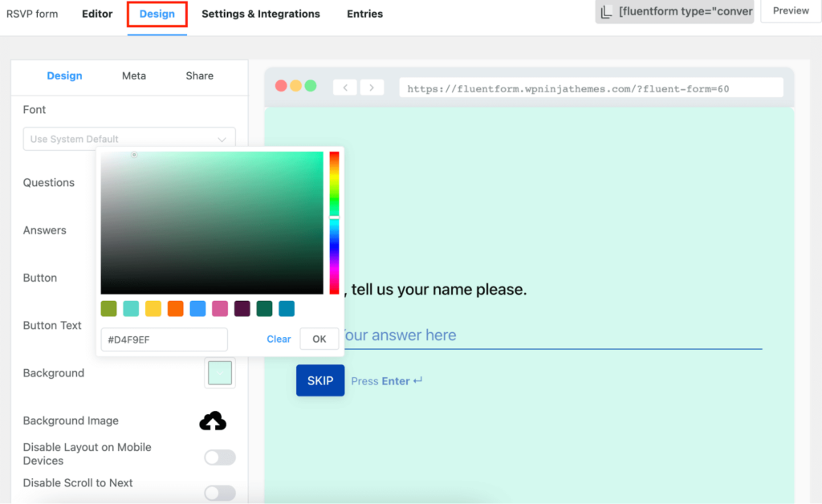Enable Disable Scroll to Next
822x504 pixels.
[219, 493]
